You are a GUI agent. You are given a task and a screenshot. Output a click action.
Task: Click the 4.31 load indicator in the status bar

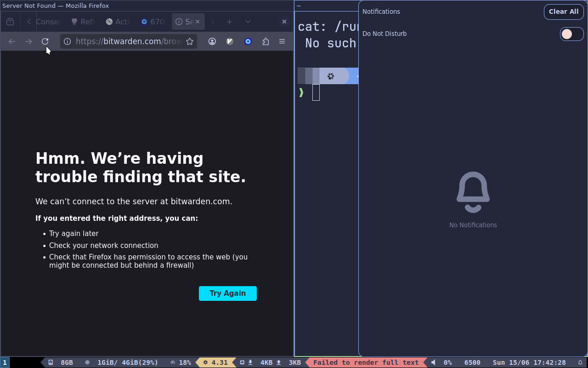215,362
